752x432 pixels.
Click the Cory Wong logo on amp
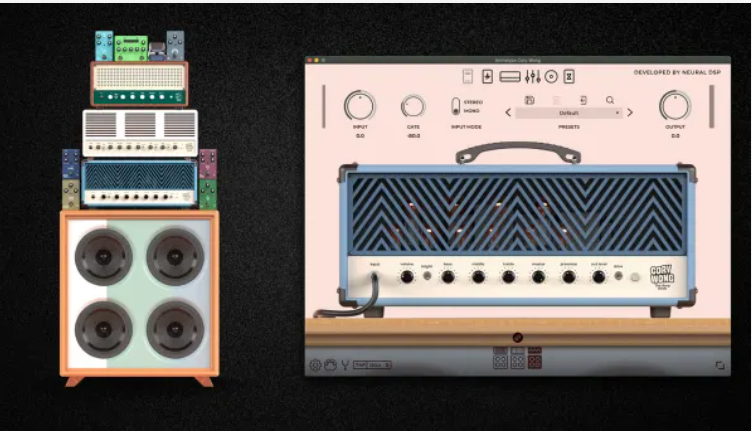pos(662,277)
